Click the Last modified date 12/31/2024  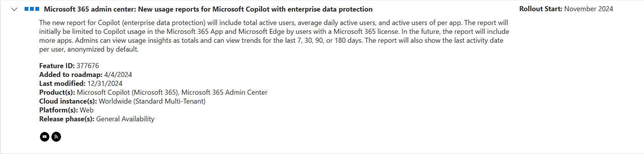coord(105,84)
